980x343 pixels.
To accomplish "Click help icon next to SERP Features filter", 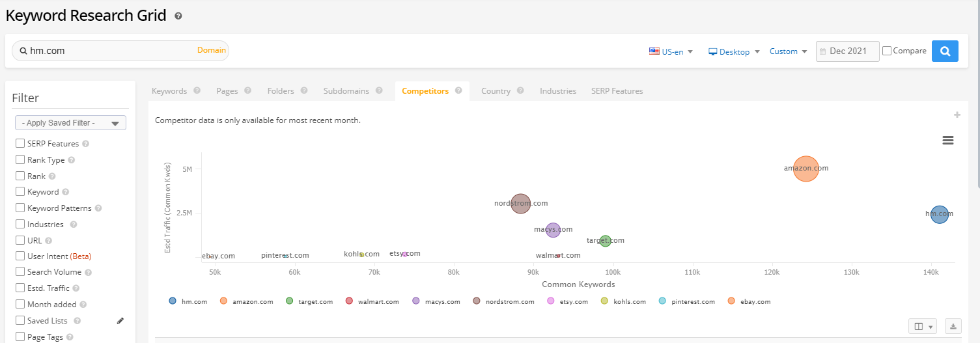I will click(86, 144).
